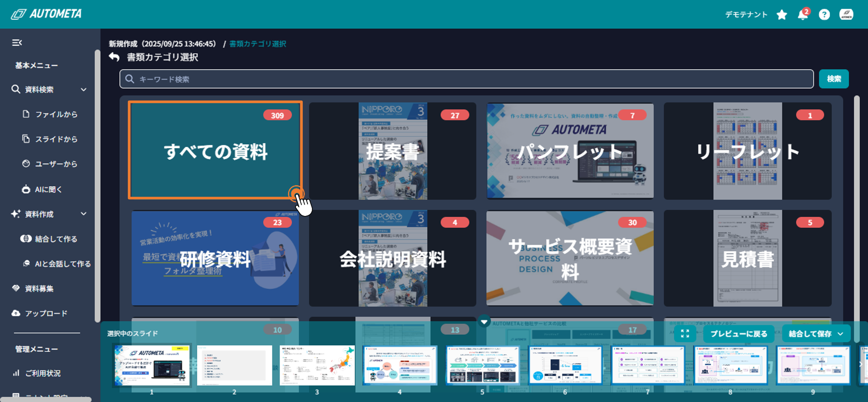Click the keyword search input field
This screenshot has height=402, width=868.
[x=466, y=79]
